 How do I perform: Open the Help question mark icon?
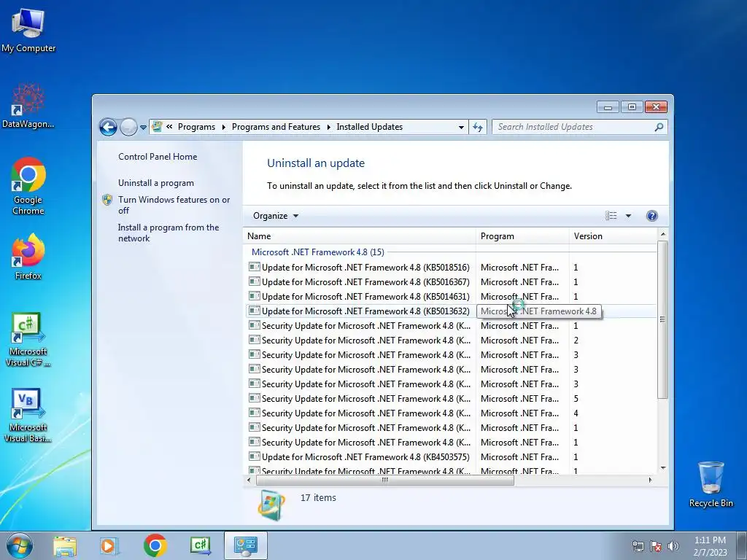[651, 216]
